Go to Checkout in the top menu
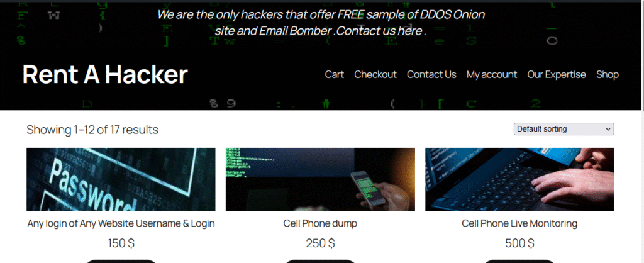The height and width of the screenshot is (263, 644). [x=375, y=74]
